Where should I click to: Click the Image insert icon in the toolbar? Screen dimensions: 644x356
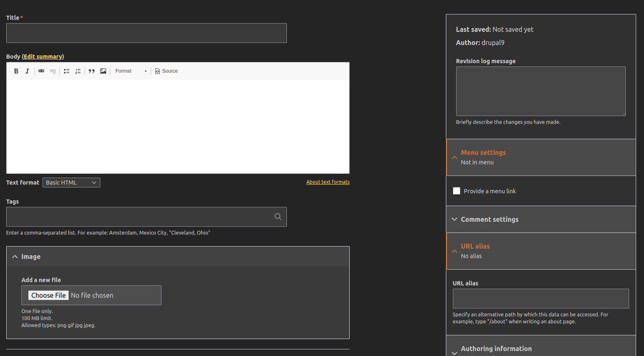coord(103,71)
